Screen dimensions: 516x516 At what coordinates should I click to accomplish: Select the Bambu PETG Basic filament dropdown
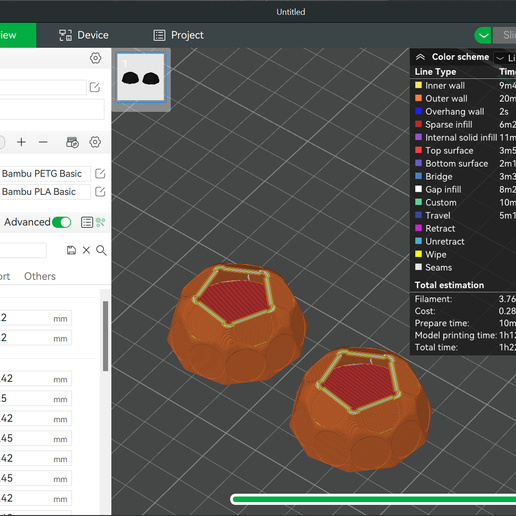45,174
